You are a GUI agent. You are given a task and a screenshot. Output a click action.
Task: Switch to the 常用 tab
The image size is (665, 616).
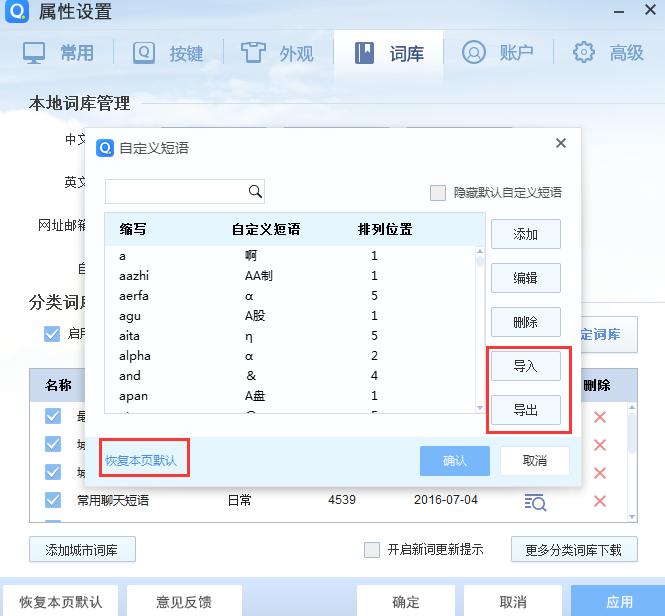coord(59,53)
